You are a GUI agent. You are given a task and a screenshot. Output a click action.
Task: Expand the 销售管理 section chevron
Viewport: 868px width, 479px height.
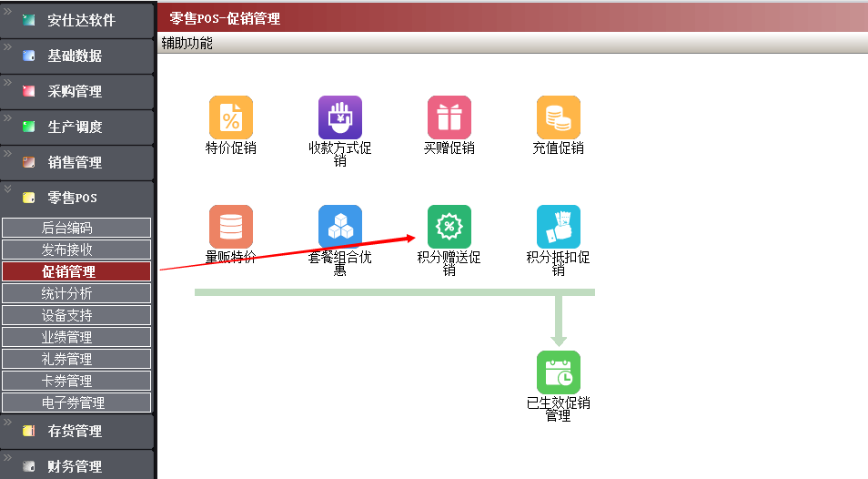tap(7, 153)
